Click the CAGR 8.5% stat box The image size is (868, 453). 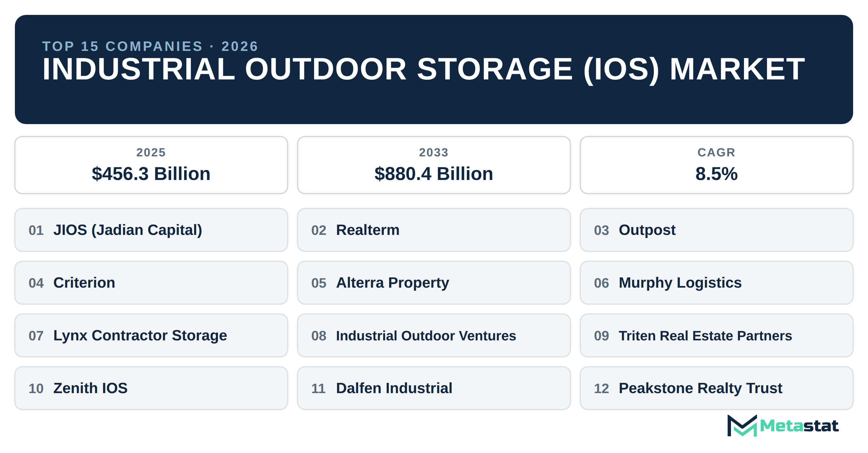(716, 165)
